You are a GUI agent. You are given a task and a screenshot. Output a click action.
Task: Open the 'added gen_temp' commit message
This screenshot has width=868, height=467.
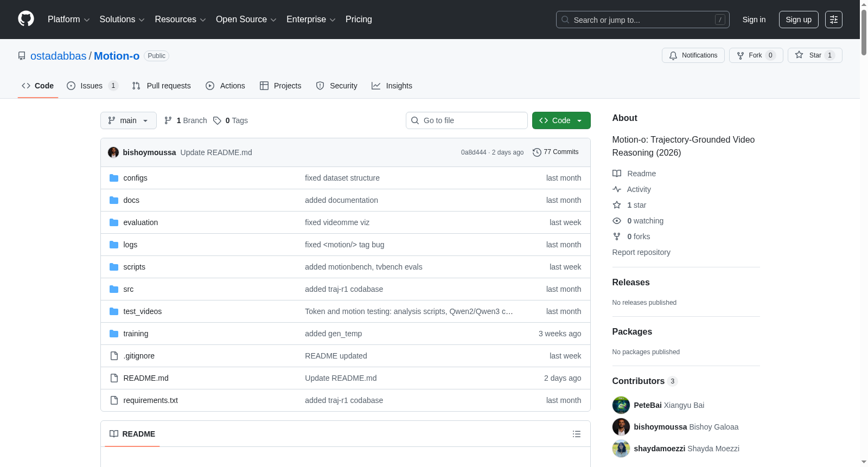pos(333,334)
